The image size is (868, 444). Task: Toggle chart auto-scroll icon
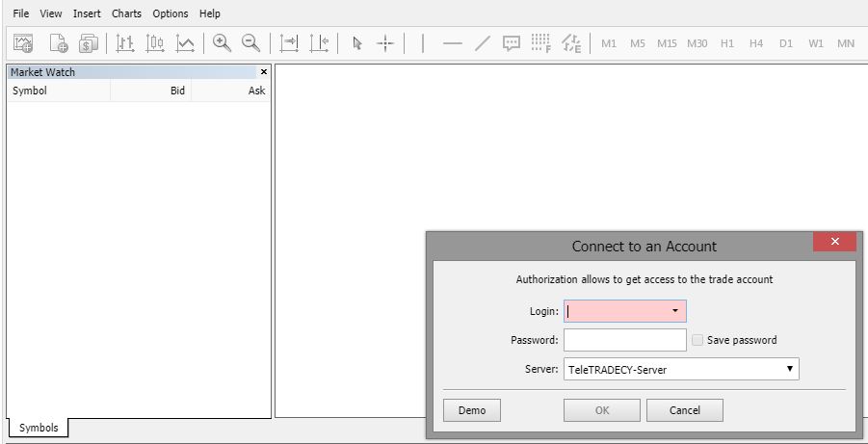point(289,43)
